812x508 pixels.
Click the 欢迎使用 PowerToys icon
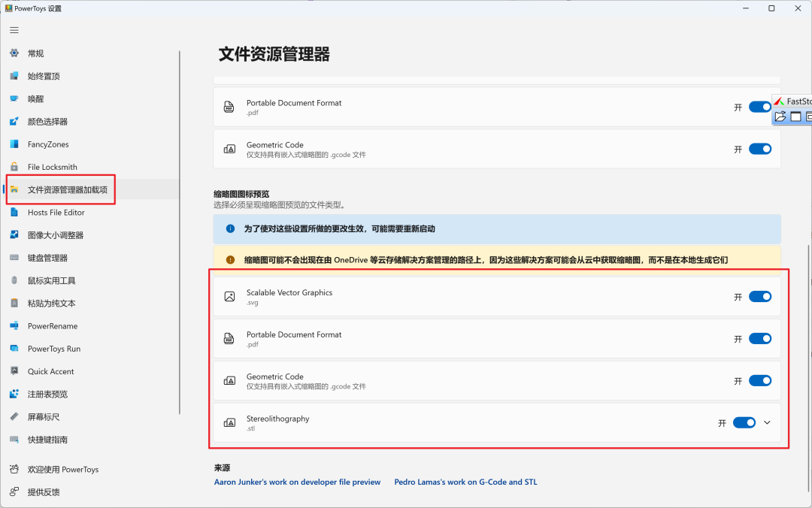[14, 469]
